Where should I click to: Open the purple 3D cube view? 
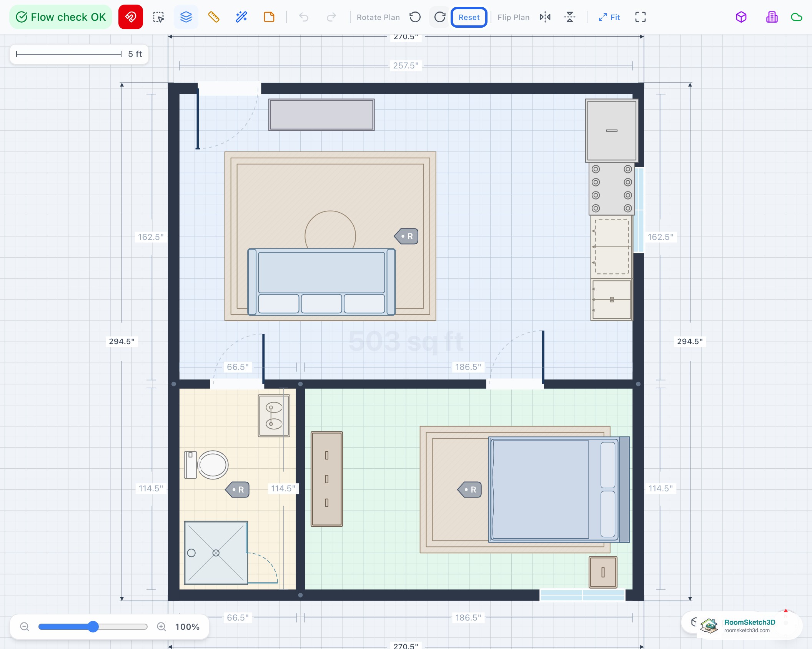[x=741, y=17]
